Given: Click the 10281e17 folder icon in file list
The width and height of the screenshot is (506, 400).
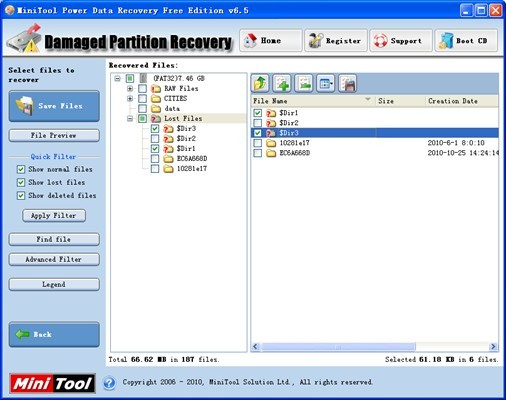Looking at the screenshot, I should tap(271, 143).
